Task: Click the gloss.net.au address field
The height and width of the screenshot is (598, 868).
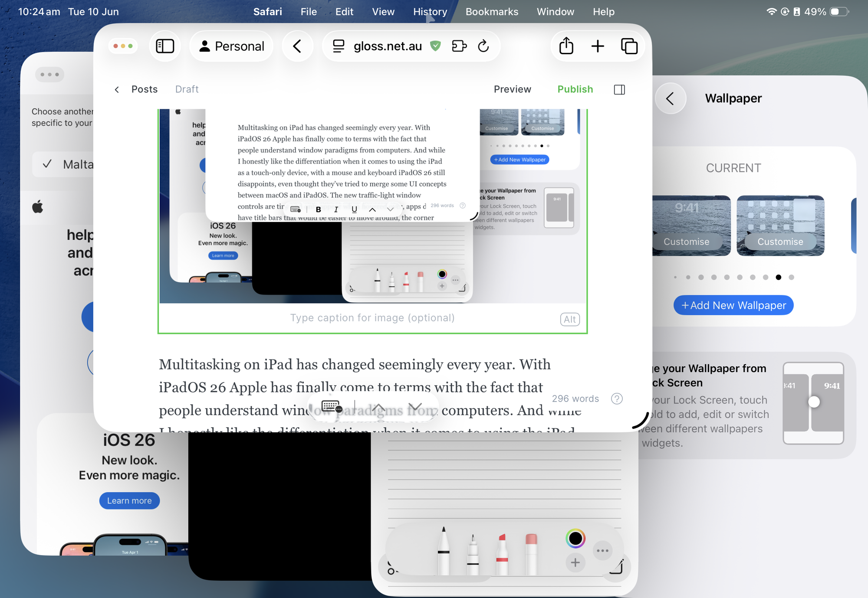Action: click(x=388, y=46)
